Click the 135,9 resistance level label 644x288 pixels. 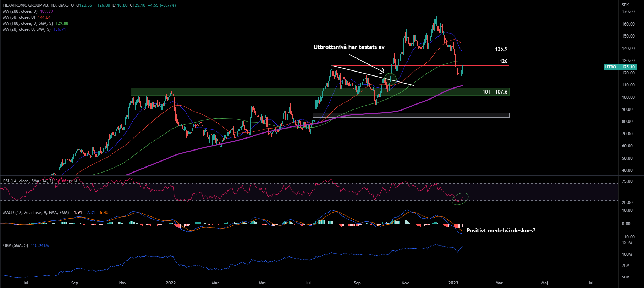coord(501,49)
